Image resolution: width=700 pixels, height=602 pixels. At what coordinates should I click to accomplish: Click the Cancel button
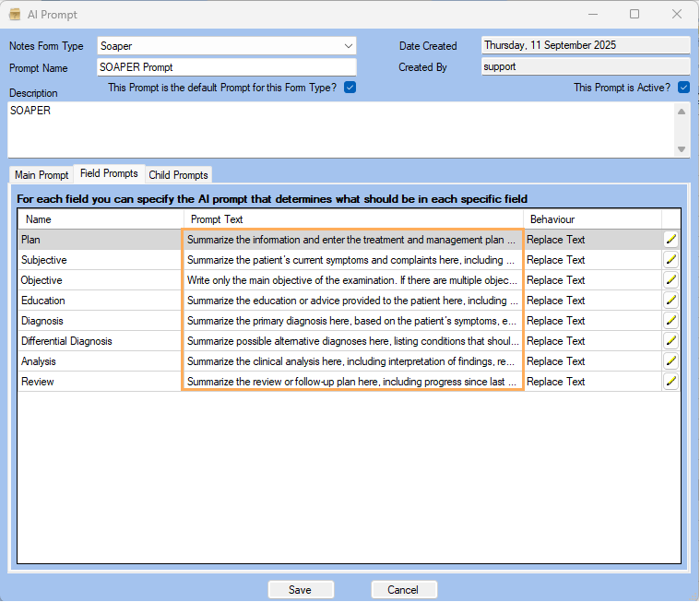click(403, 590)
